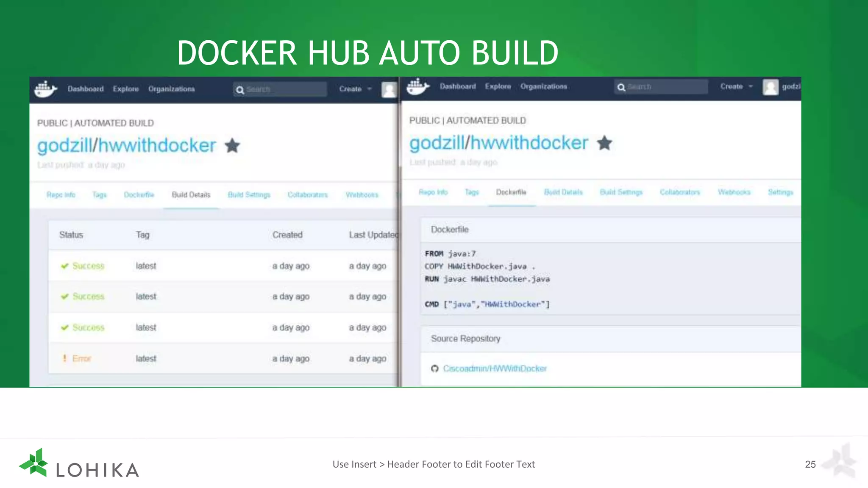868x488 pixels.
Task: Open Explore in left window navbar
Action: click(x=126, y=89)
